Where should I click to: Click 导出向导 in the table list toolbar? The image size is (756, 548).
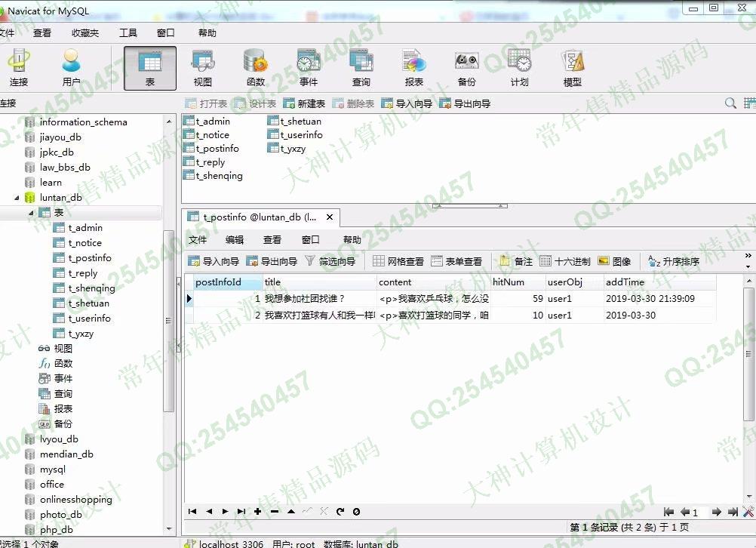465,103
